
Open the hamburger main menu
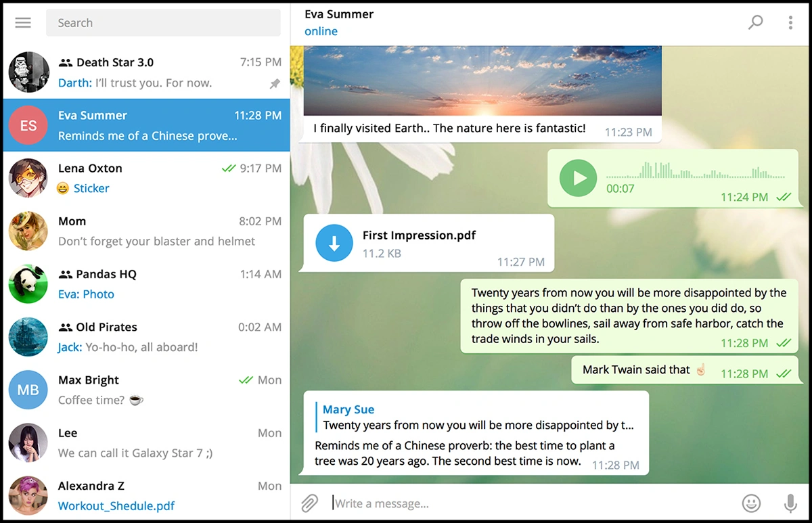point(23,22)
